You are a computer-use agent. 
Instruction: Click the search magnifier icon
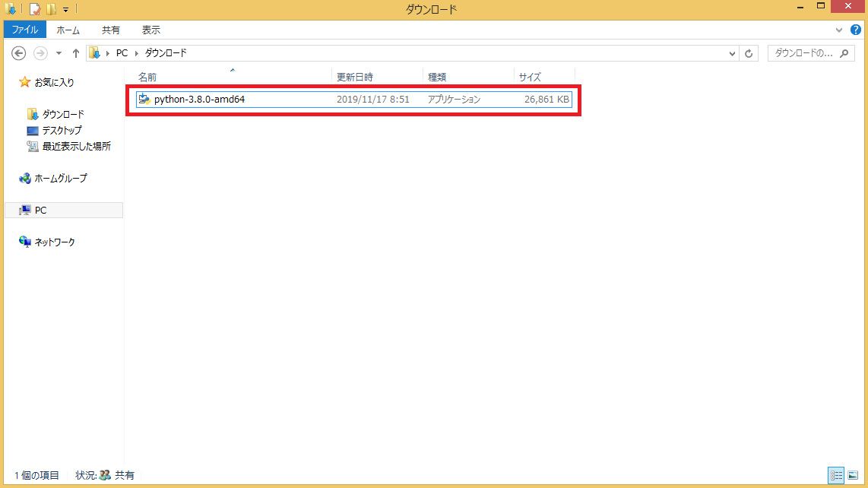coord(844,53)
